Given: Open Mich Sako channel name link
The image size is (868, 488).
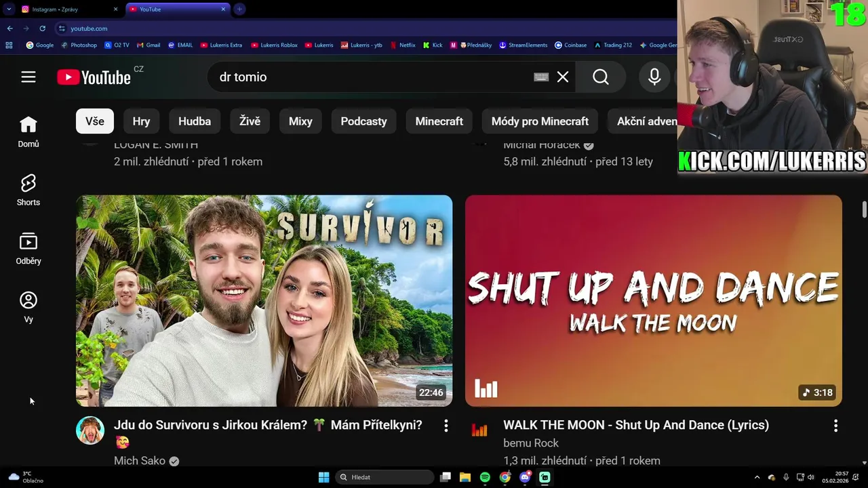Looking at the screenshot, I should tap(140, 461).
